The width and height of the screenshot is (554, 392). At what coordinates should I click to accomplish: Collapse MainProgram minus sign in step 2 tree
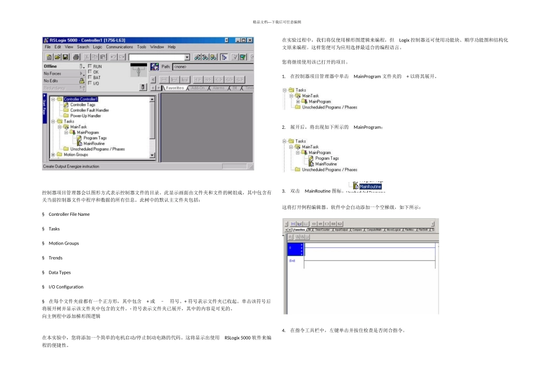pyautogui.click(x=298, y=153)
